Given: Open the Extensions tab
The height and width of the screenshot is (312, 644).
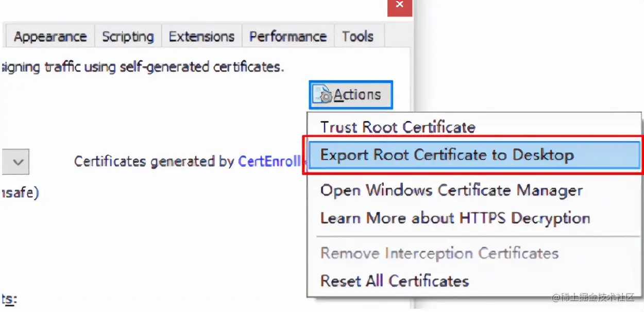Looking at the screenshot, I should tap(201, 37).
